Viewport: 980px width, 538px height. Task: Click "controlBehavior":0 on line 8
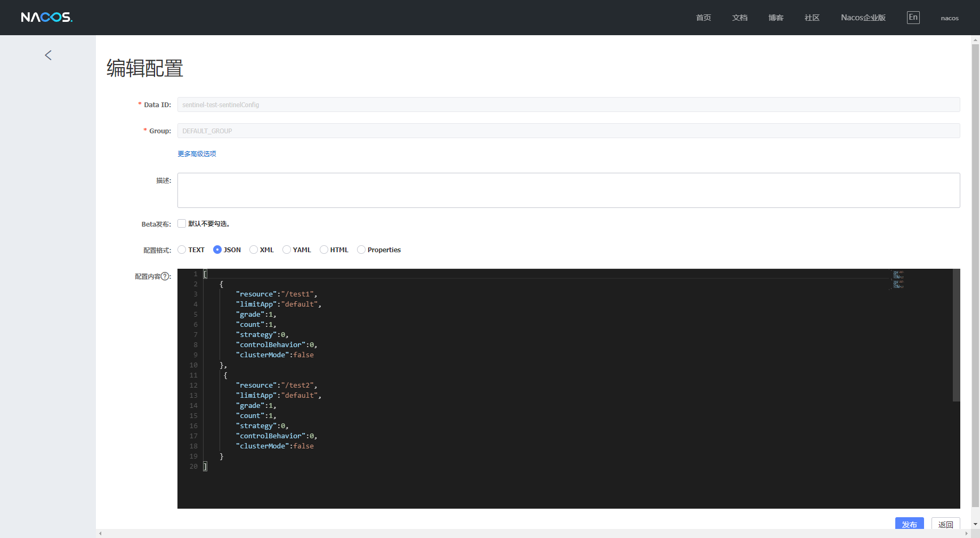tap(277, 345)
